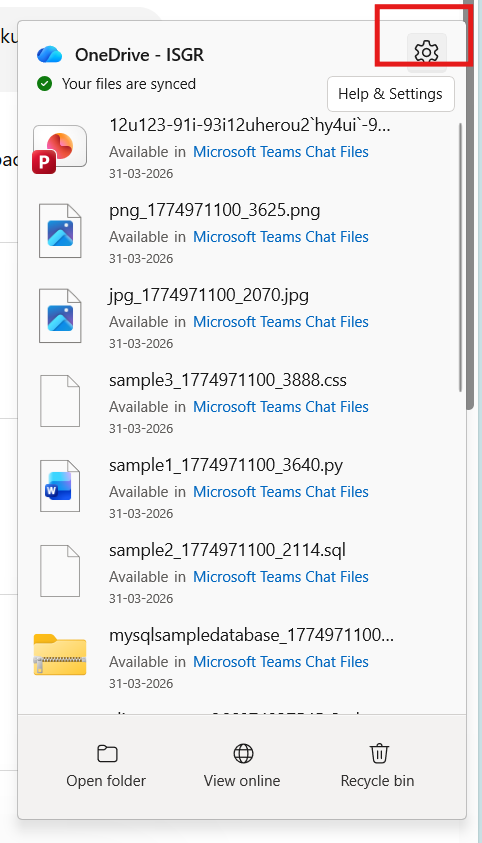This screenshot has height=843, width=482.
Task: Click file name png_1774971100_3625.png
Action: point(214,210)
